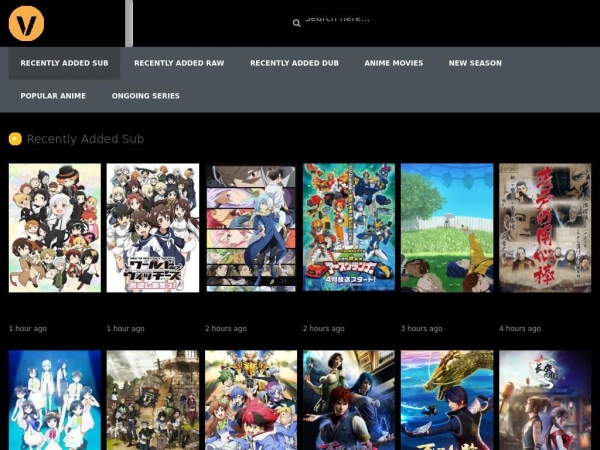Open the Popular Anime tab
The image size is (600, 450).
pyautogui.click(x=53, y=96)
